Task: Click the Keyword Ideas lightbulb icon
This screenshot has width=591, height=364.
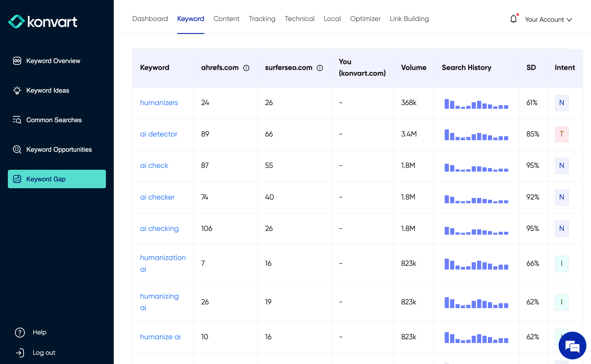Action: coord(17,90)
